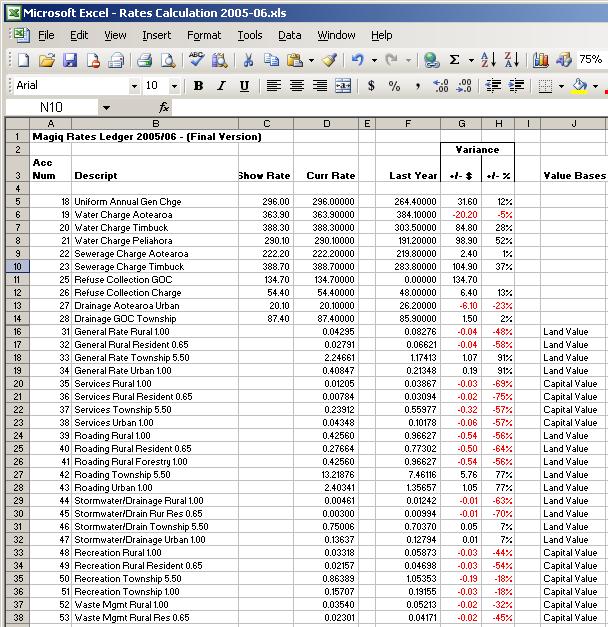Decrease the cell indent

493,86
